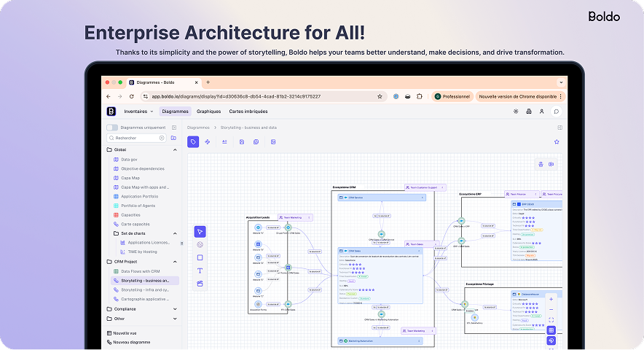Open the Cartes imbriquées tab

point(248,112)
